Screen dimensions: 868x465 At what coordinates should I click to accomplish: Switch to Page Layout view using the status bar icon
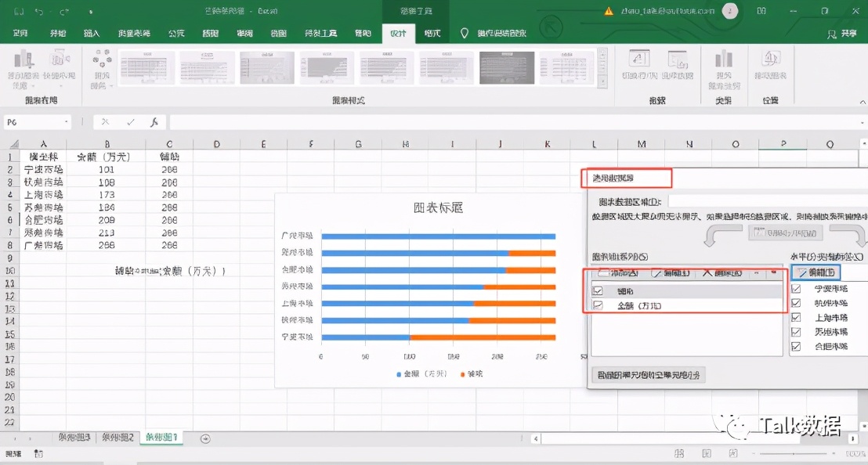[x=707, y=453]
